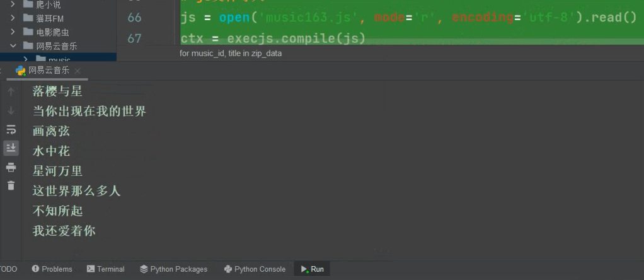Toggle scroll to end of output
This screenshot has width=644, height=280.
[x=11, y=148]
